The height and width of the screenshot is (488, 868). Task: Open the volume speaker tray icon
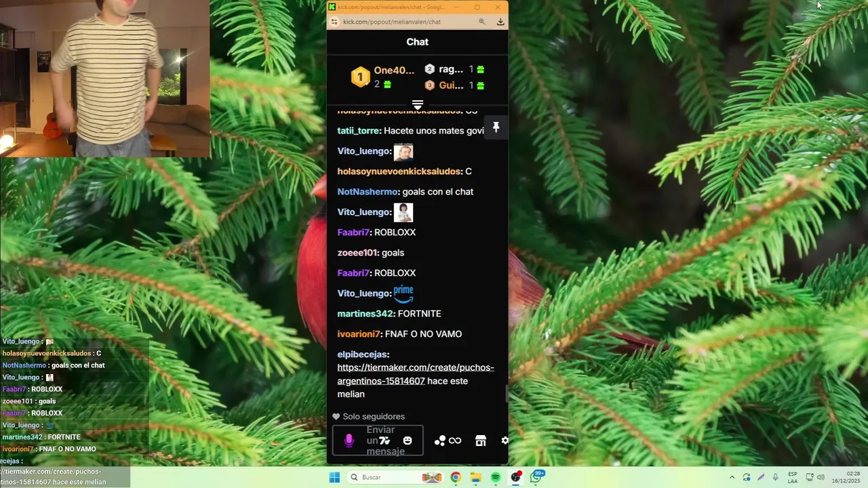[820, 477]
